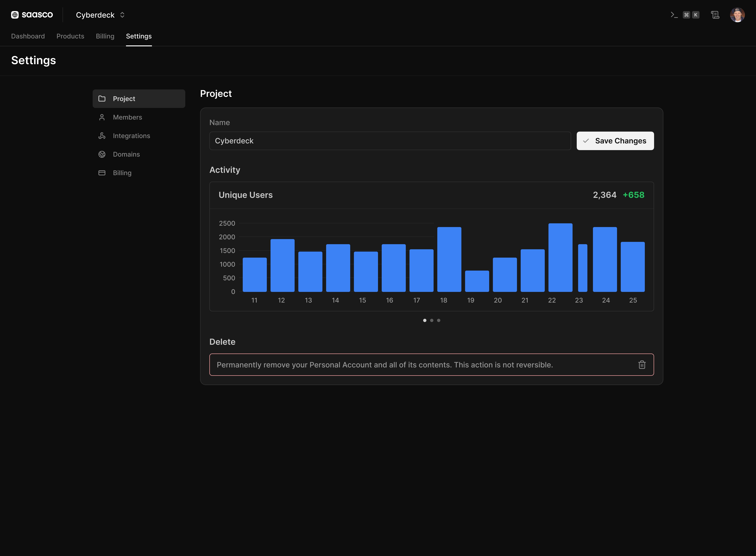
Task: Select the first carousel dot
Action: click(425, 320)
